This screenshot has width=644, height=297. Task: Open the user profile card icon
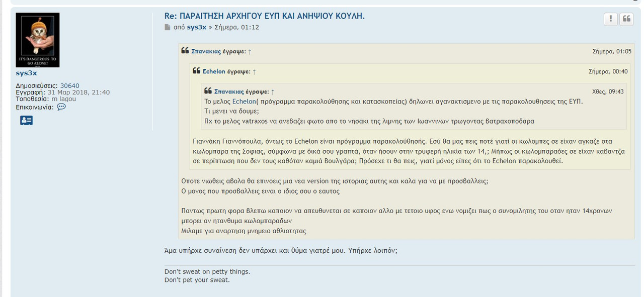coord(27,121)
